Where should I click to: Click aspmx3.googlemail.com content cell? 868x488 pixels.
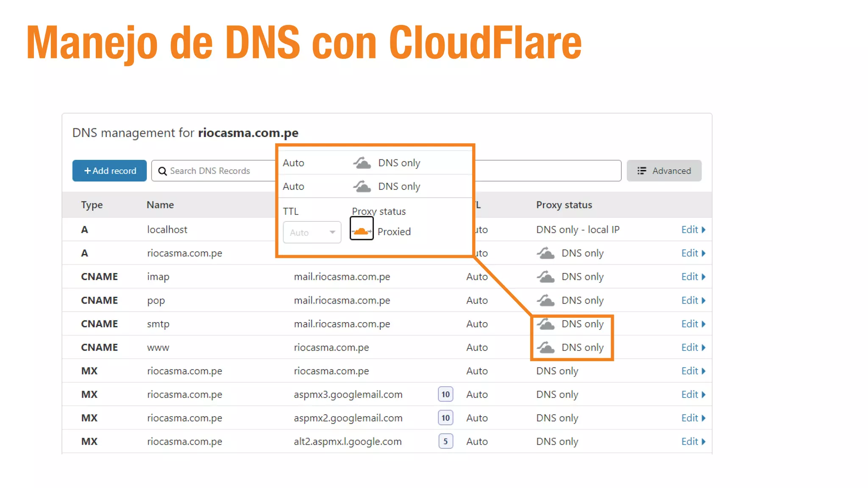[348, 395]
